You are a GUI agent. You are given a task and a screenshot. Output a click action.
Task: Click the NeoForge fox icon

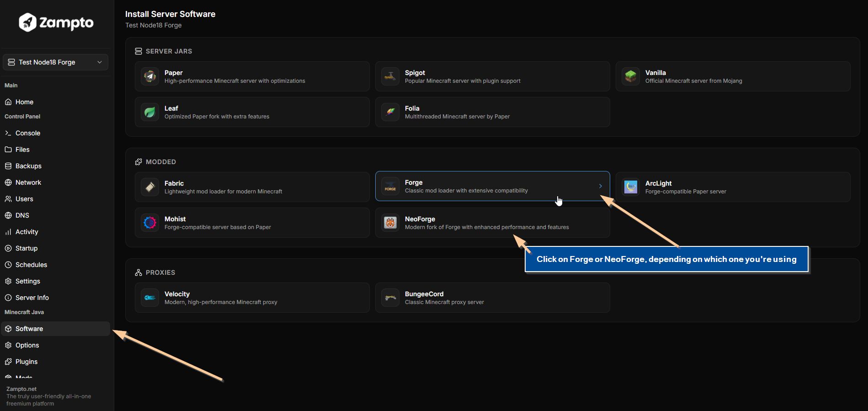click(x=390, y=223)
